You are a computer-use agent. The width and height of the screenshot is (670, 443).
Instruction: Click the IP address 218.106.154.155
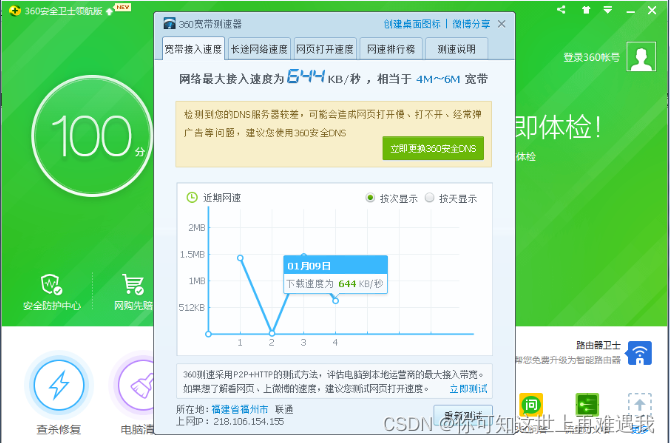pos(249,422)
